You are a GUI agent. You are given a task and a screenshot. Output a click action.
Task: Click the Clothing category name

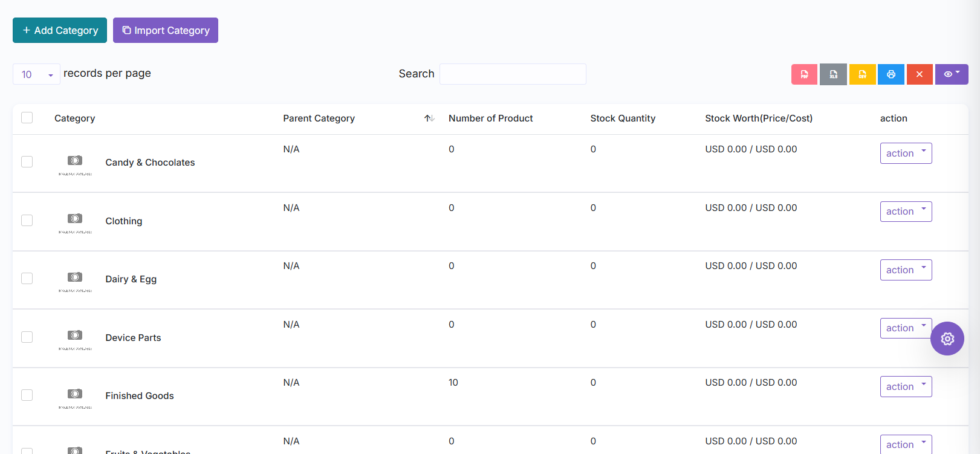click(x=124, y=221)
